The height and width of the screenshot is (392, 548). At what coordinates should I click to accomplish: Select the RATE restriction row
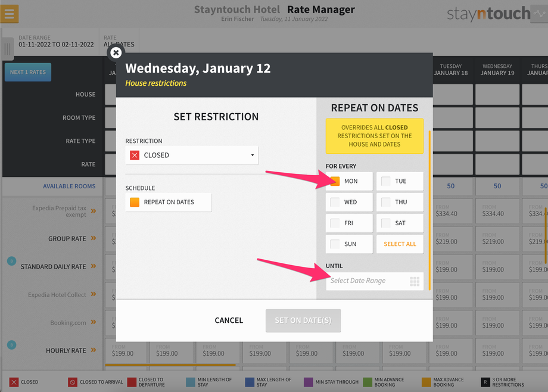[x=88, y=164]
